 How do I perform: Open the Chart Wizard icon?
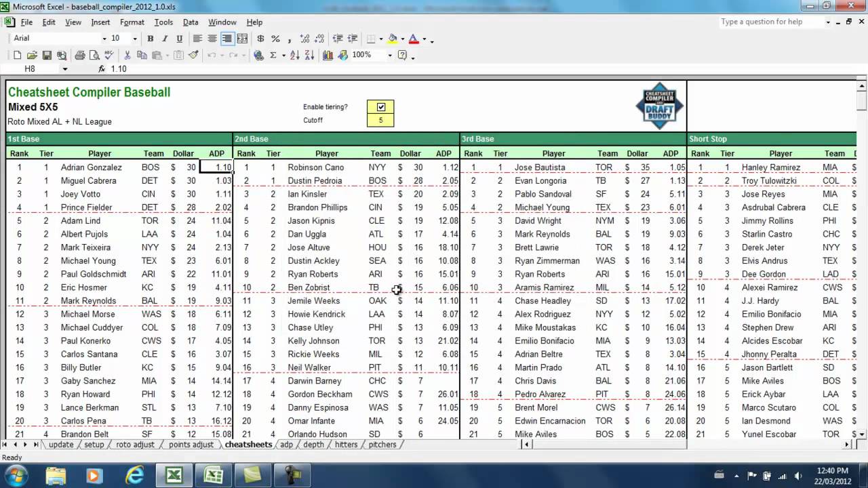pyautogui.click(x=328, y=55)
